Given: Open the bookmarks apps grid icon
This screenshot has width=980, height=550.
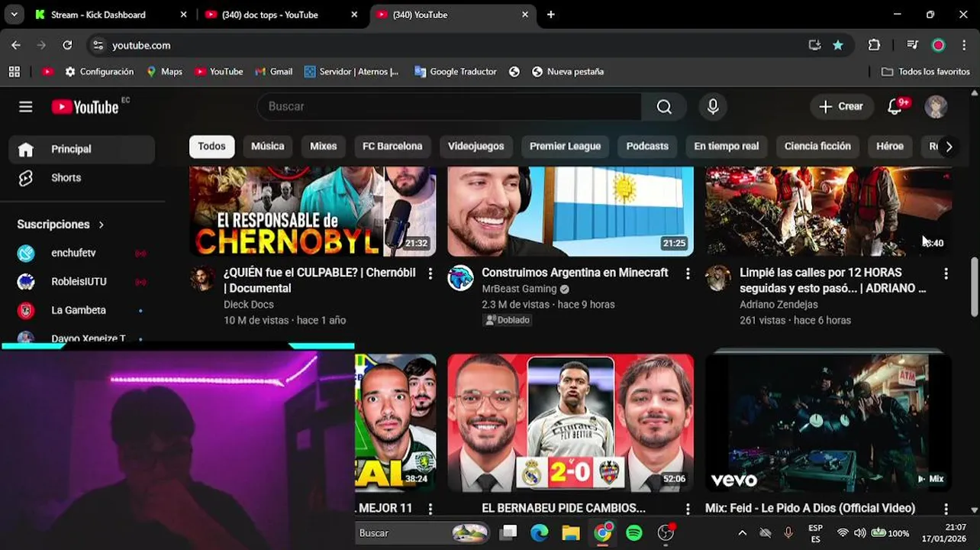Looking at the screenshot, I should point(14,72).
